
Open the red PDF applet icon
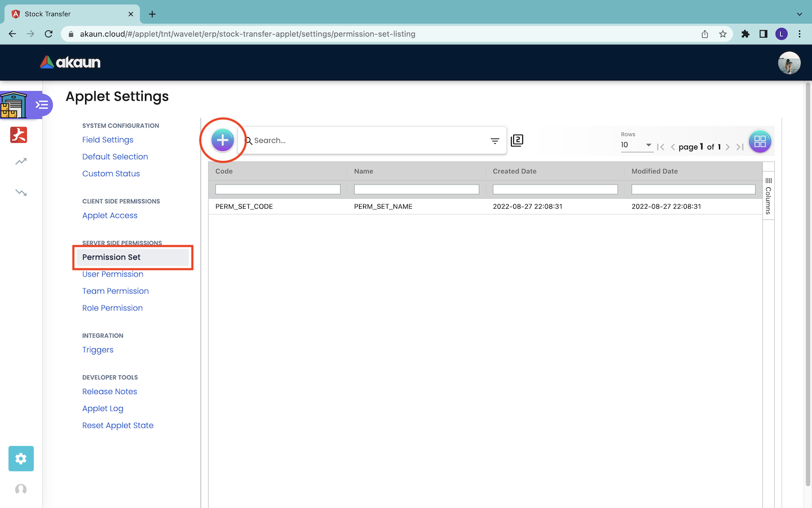(x=19, y=135)
